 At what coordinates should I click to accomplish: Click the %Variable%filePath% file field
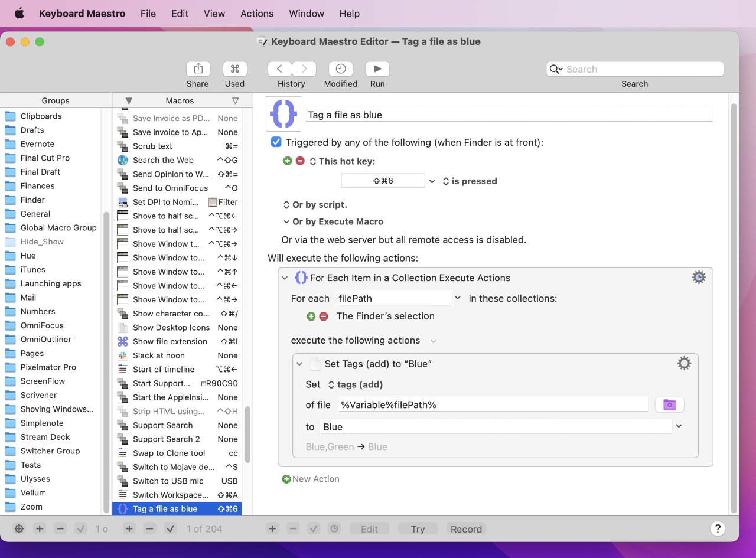pos(493,404)
